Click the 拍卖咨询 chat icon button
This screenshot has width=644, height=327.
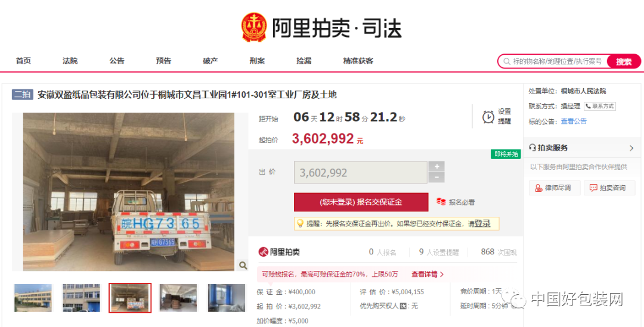(609, 188)
